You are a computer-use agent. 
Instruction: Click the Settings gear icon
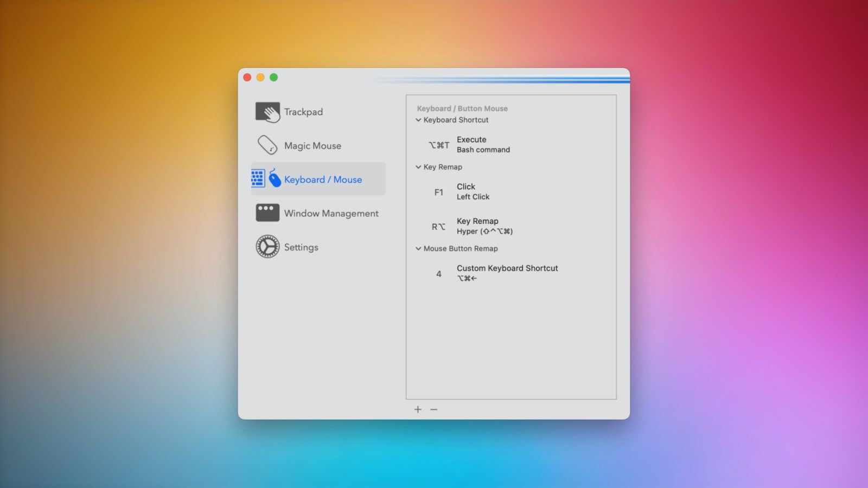pyautogui.click(x=267, y=247)
